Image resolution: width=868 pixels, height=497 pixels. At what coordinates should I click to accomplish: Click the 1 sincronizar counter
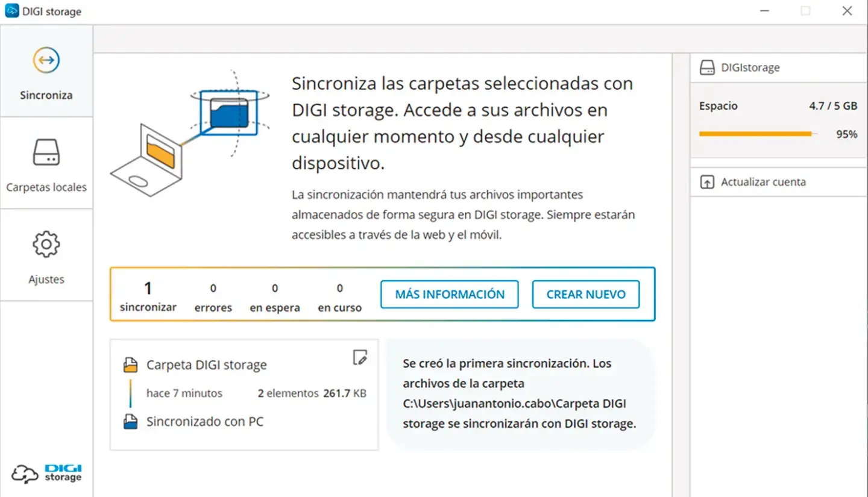[148, 296]
